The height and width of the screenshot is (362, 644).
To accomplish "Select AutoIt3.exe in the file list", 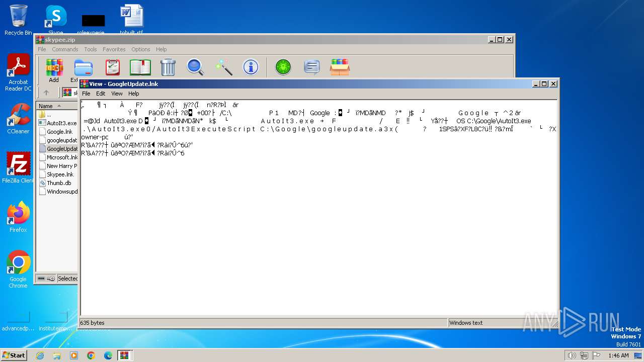I will click(58, 123).
